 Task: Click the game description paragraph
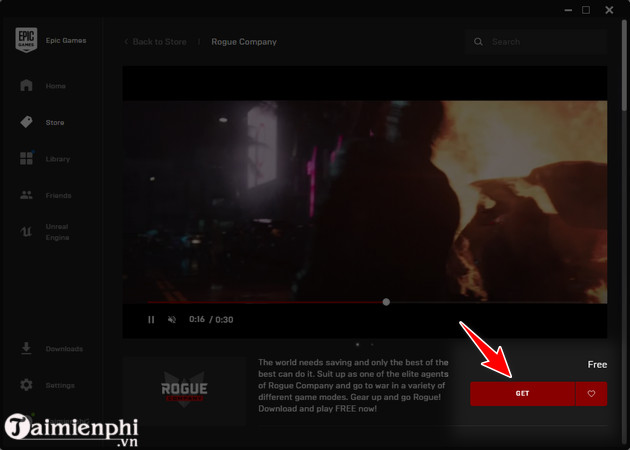(353, 385)
